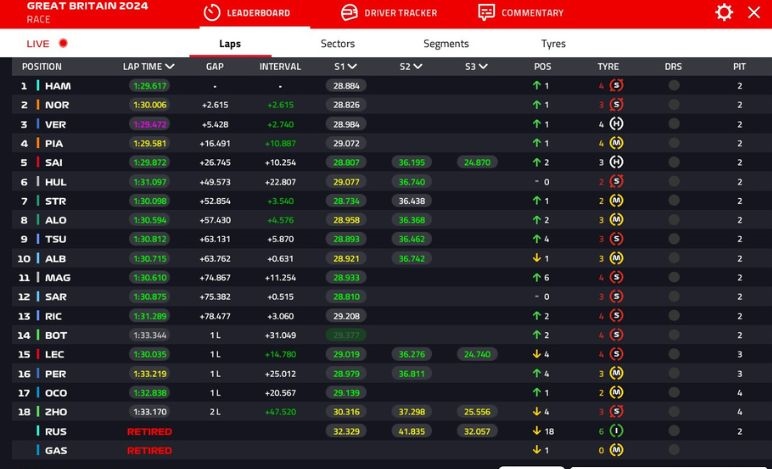Close the timing panel with X

754,13
